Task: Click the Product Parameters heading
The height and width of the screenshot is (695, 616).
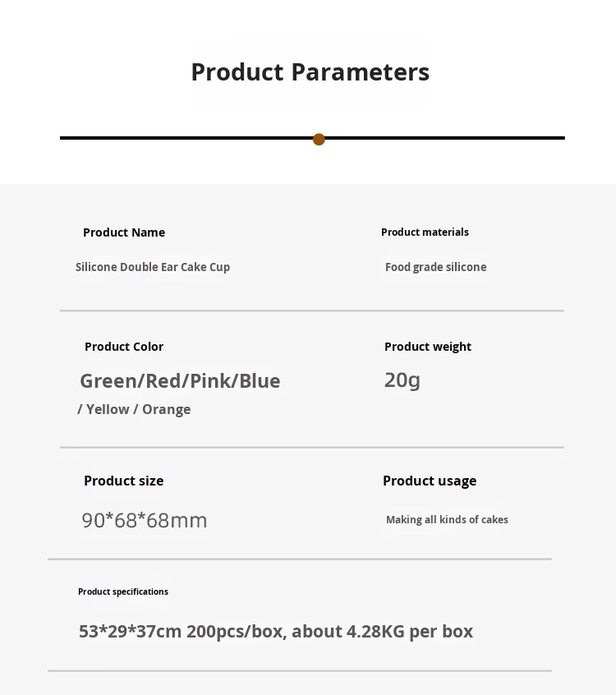Action: [x=310, y=72]
